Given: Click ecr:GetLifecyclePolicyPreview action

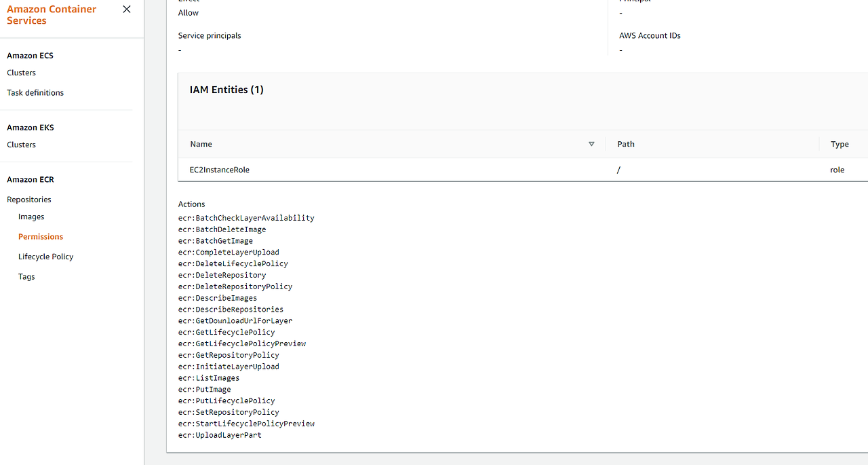Looking at the screenshot, I should point(242,343).
